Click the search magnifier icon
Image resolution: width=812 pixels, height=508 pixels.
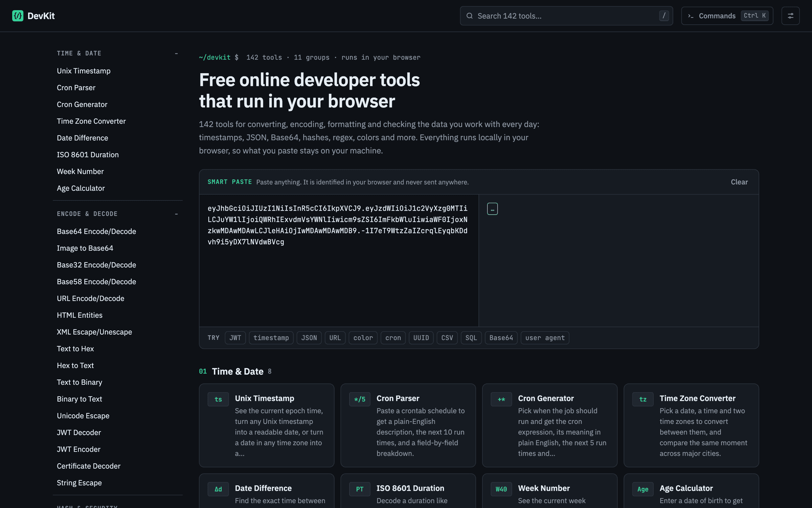tap(469, 16)
